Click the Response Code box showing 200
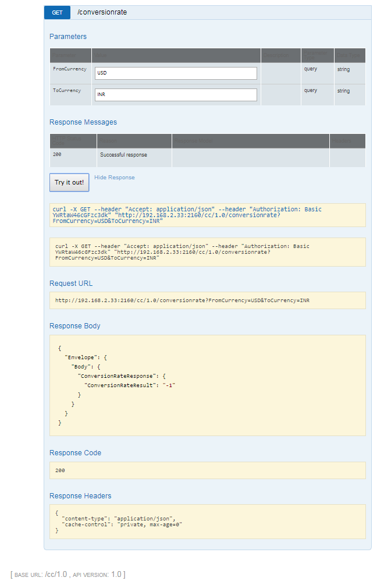This screenshot has width=384, height=588. 207,470
